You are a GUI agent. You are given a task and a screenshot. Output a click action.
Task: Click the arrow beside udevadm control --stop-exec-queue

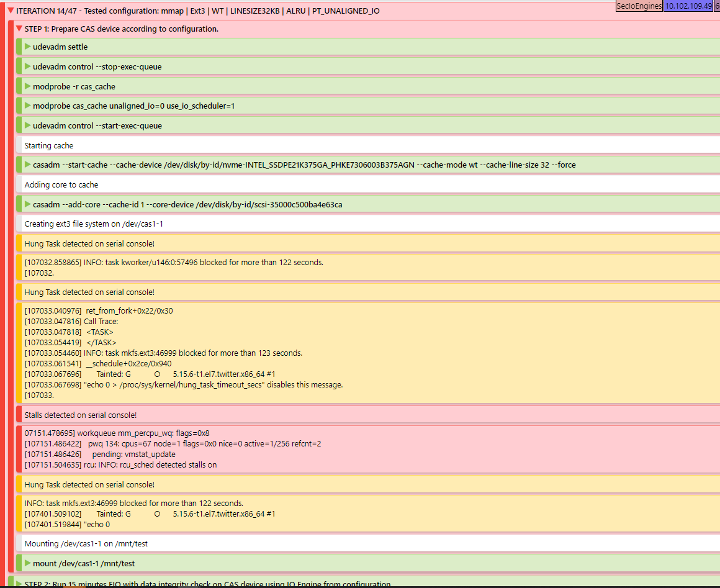coord(27,66)
